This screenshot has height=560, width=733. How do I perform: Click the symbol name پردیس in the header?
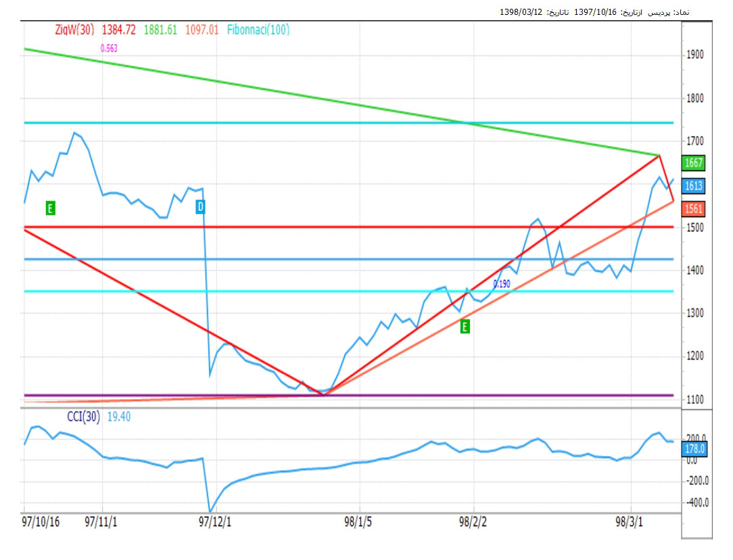[659, 12]
